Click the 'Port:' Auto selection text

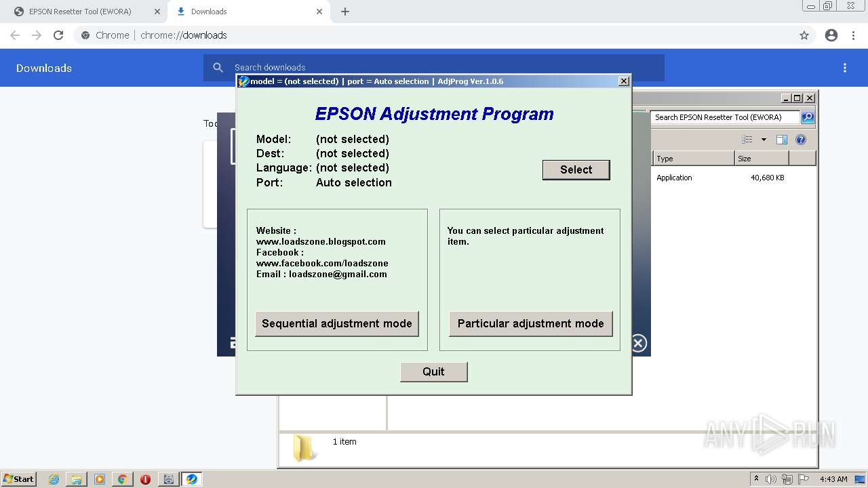click(353, 182)
